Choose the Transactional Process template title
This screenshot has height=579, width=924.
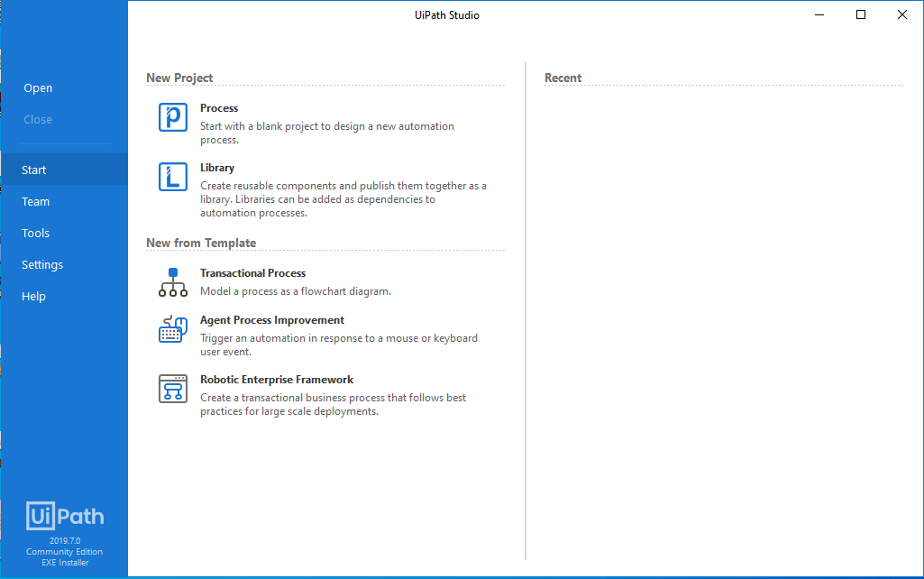click(x=252, y=273)
